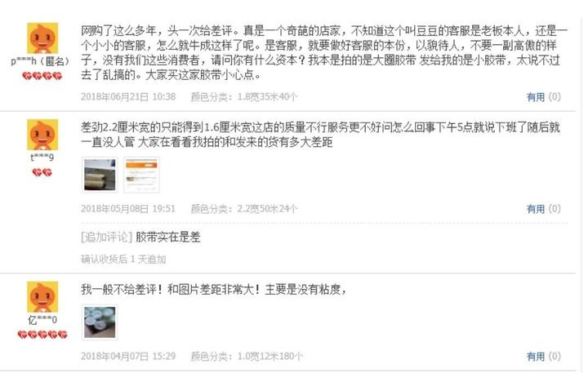Click the heart rating under 亿***0
The image size is (588, 373).
tap(42, 335)
